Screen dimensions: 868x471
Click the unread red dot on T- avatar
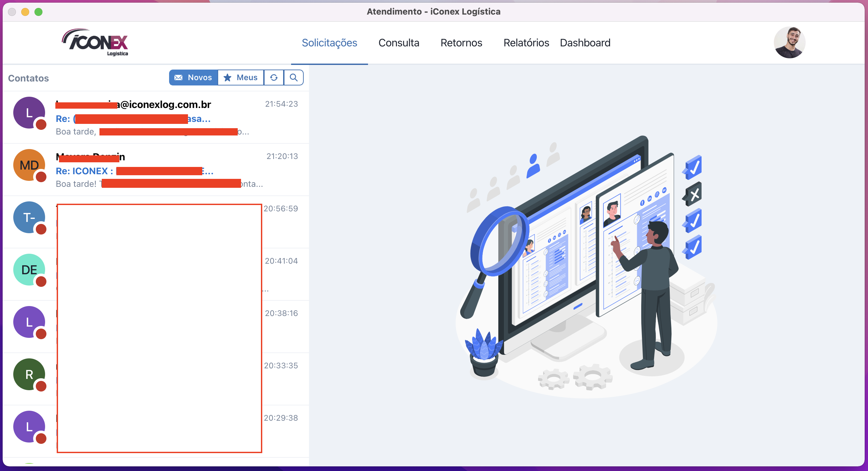(x=41, y=229)
